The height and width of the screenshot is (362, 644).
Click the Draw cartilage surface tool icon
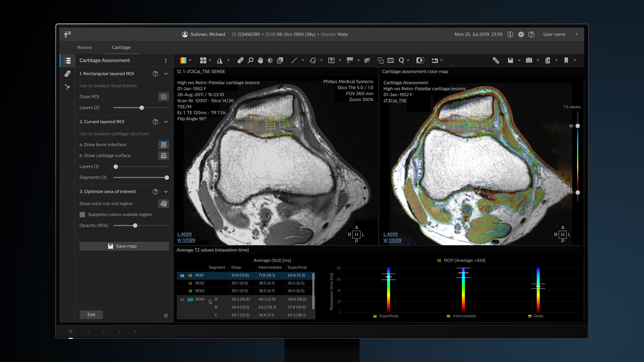pos(163,155)
